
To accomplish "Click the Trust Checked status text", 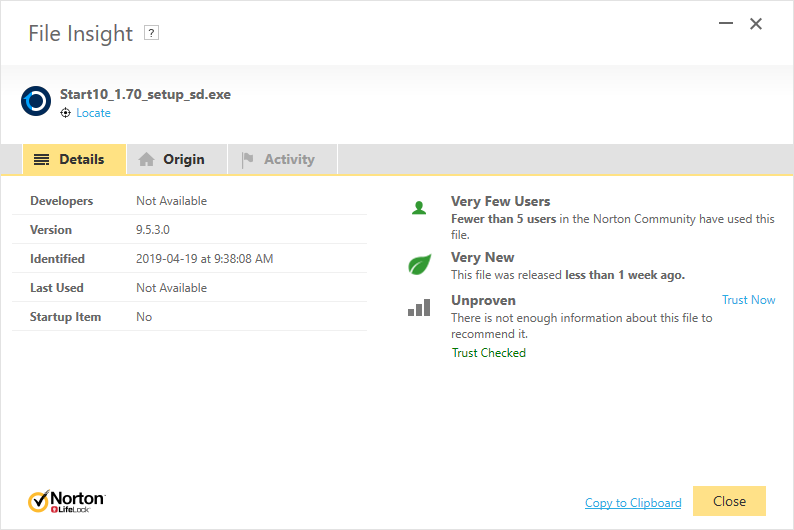I will pos(489,353).
